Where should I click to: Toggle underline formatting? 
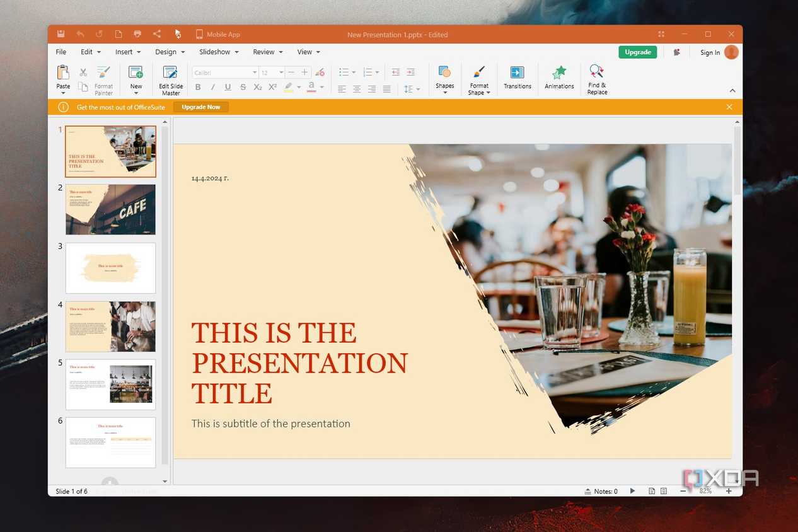tap(228, 88)
